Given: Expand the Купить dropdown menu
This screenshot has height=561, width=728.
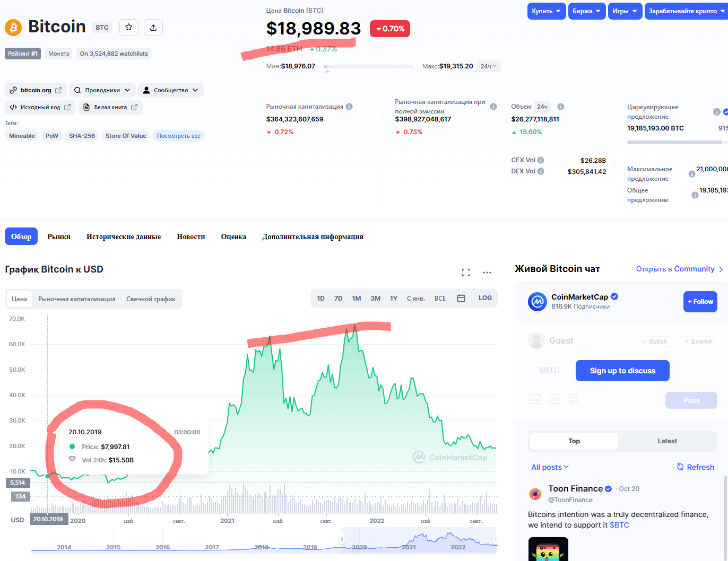Looking at the screenshot, I should click(x=547, y=11).
